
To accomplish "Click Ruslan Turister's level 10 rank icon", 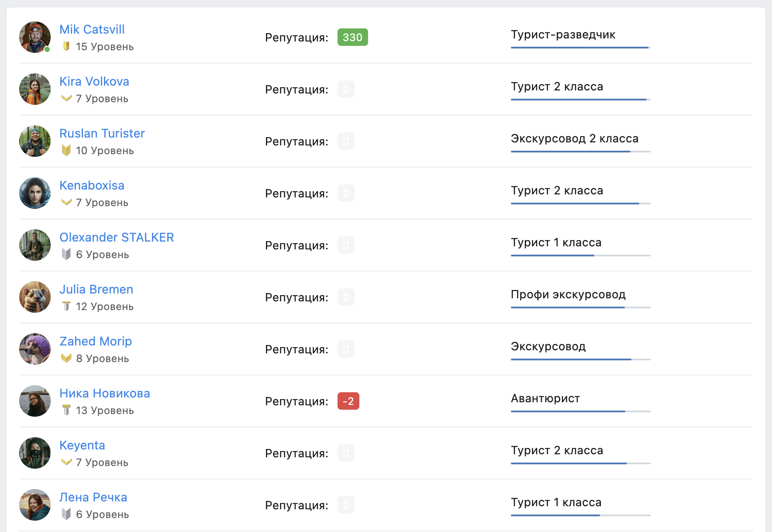I will point(66,150).
